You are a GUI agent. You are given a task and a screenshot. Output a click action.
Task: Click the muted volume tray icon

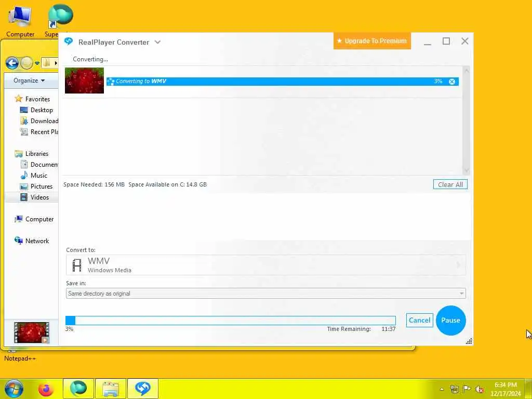coord(480,389)
